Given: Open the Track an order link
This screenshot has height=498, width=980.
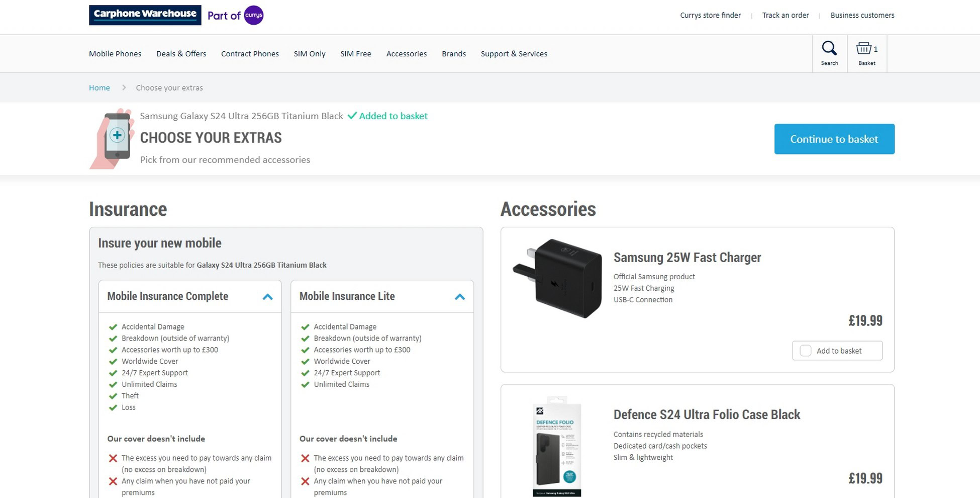Looking at the screenshot, I should pos(786,16).
